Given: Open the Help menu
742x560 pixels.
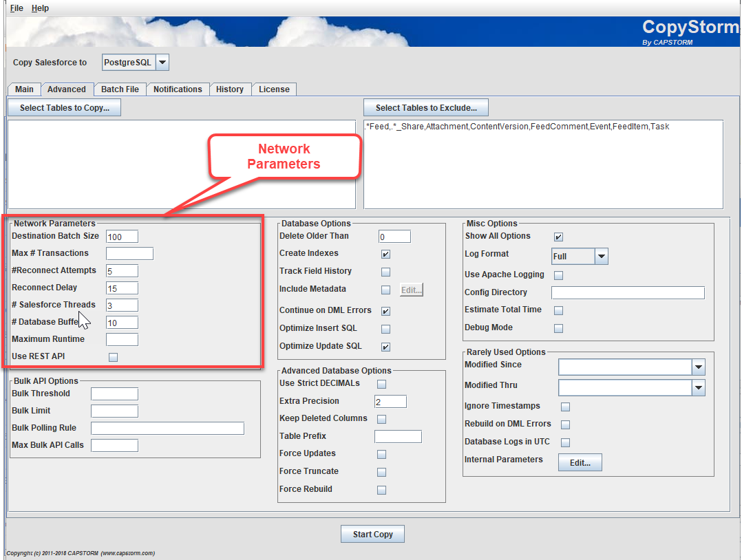Looking at the screenshot, I should 40,8.
